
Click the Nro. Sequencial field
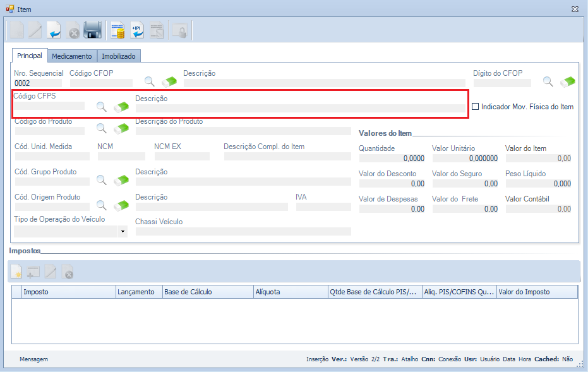click(38, 83)
